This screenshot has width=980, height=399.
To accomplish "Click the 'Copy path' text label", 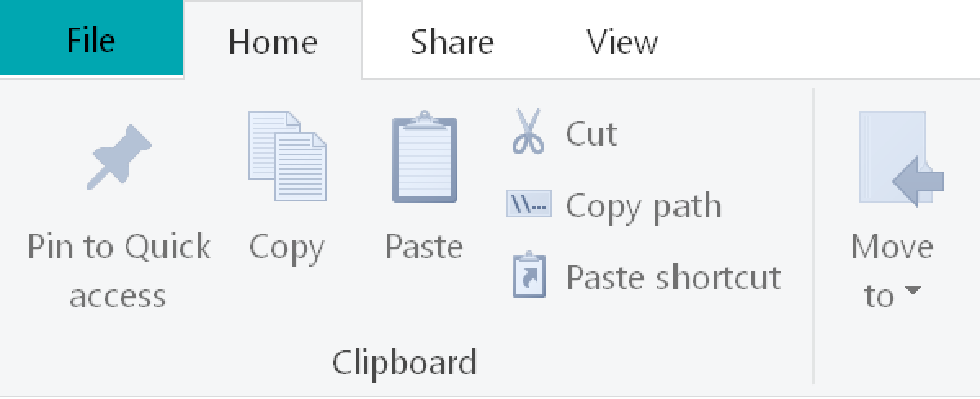I will click(644, 205).
